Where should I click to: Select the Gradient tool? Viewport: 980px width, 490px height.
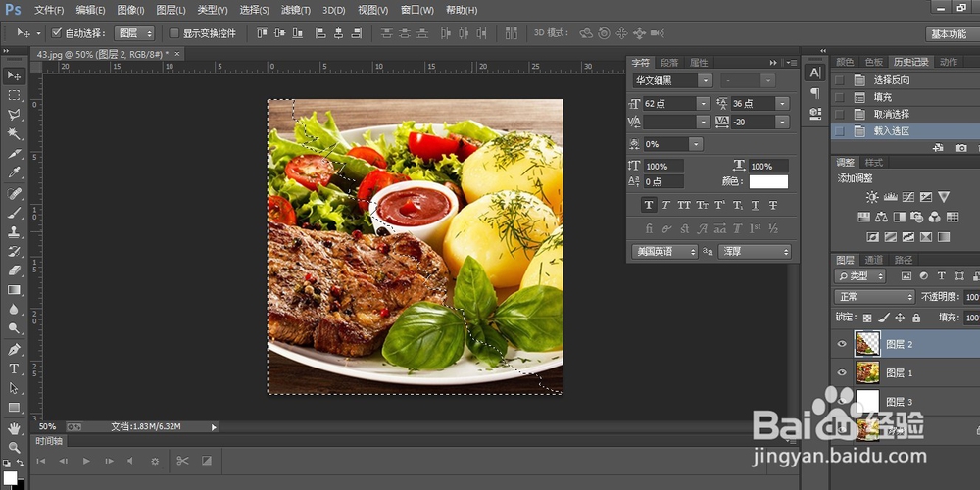click(14, 290)
